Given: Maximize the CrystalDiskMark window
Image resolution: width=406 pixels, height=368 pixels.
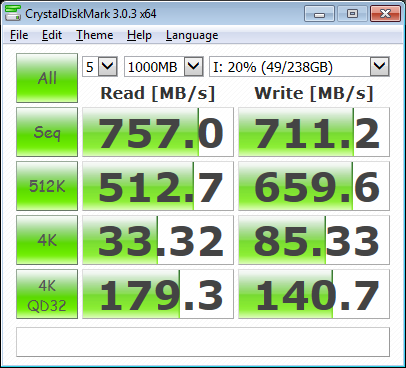Looking at the screenshot, I should 352,14.
